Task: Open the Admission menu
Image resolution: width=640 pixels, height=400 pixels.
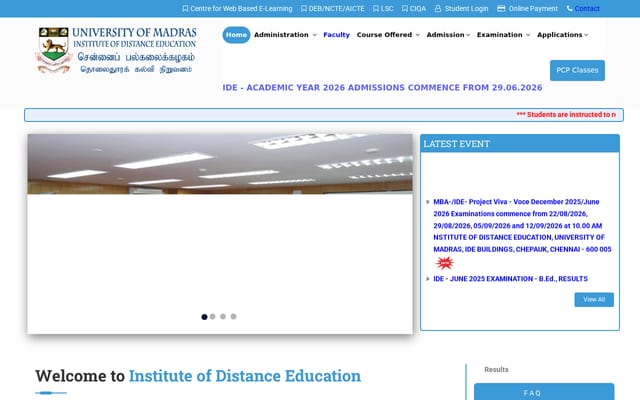Action: coord(445,35)
